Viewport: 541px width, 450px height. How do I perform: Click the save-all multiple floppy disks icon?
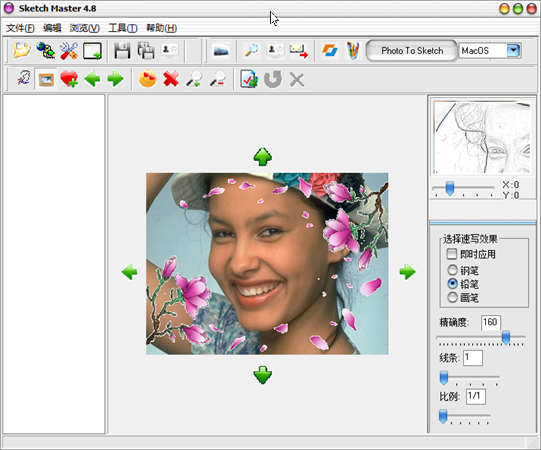(146, 51)
